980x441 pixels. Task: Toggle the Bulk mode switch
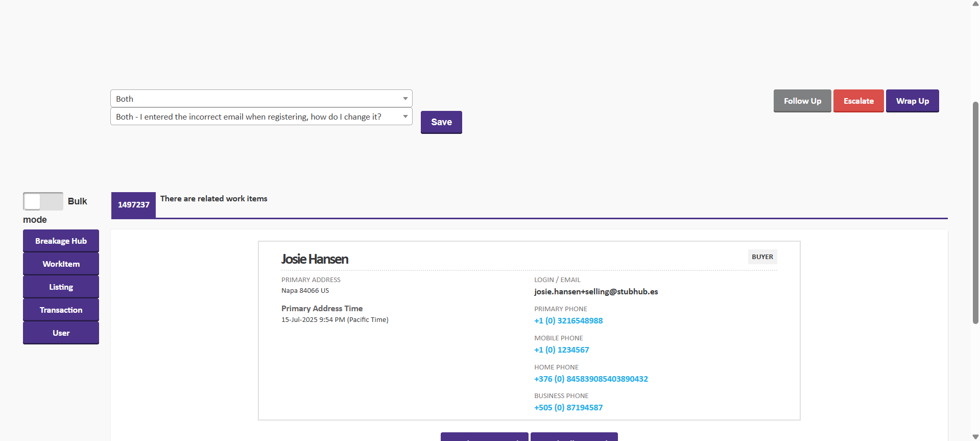43,201
